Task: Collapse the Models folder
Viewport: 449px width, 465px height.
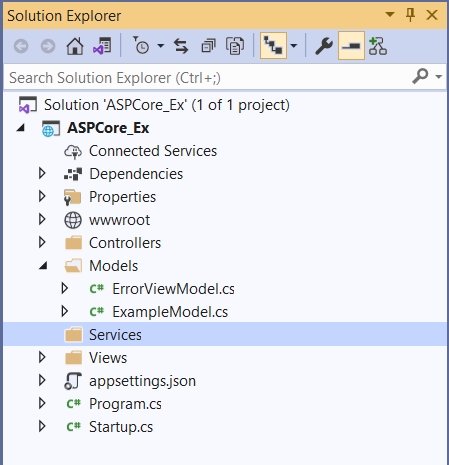Action: [42, 266]
